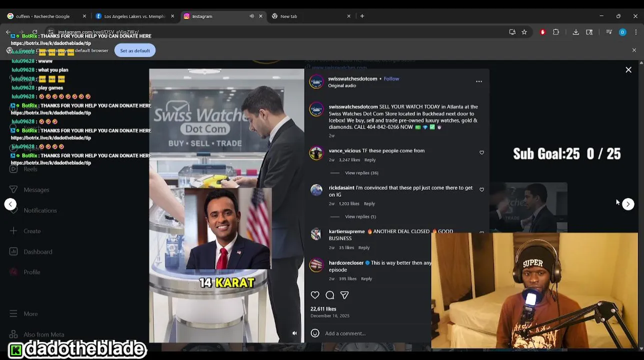Close the cuffem Google search tab
This screenshot has height=360, width=644.
pyautogui.click(x=84, y=16)
